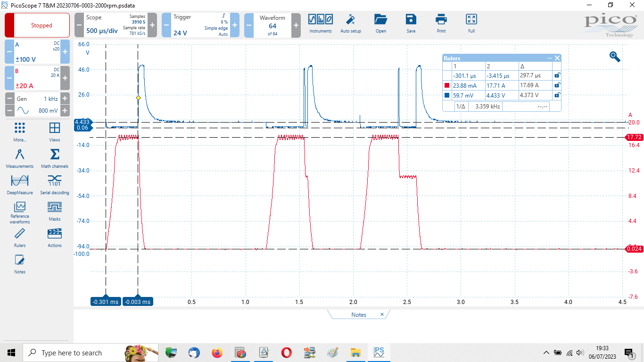
Task: Click the Save button
Action: 411,23
